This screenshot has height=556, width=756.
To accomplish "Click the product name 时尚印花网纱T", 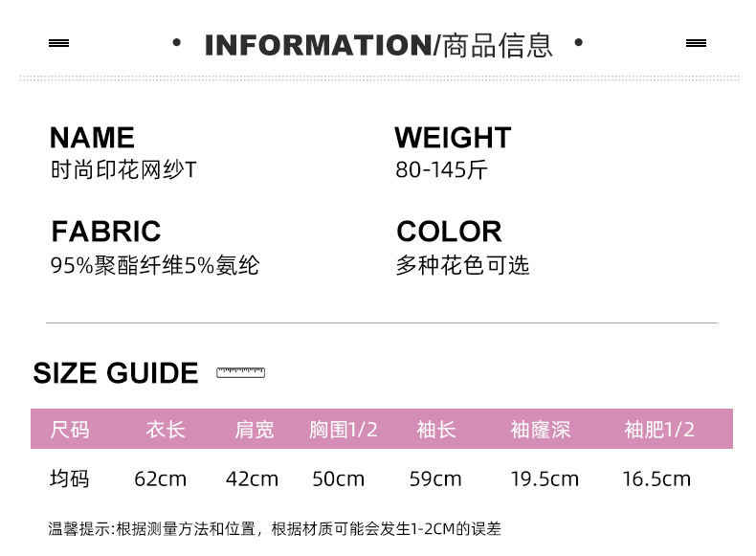I will click(123, 170).
